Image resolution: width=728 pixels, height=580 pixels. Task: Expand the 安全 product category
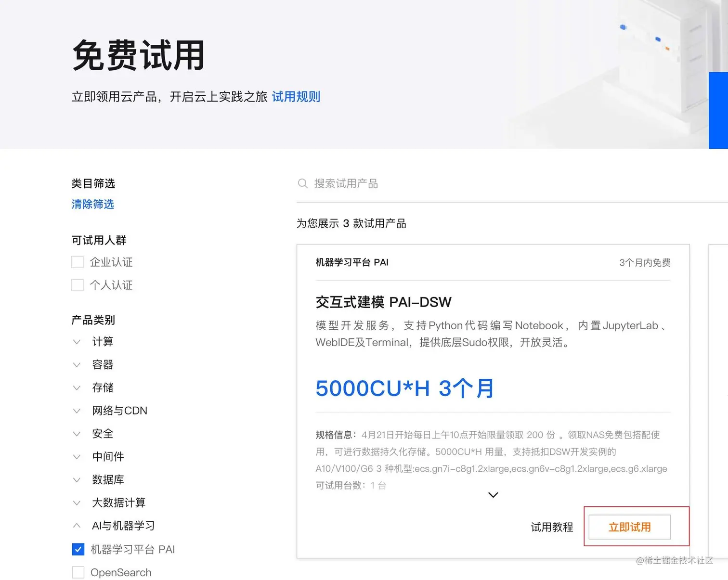tap(77, 434)
